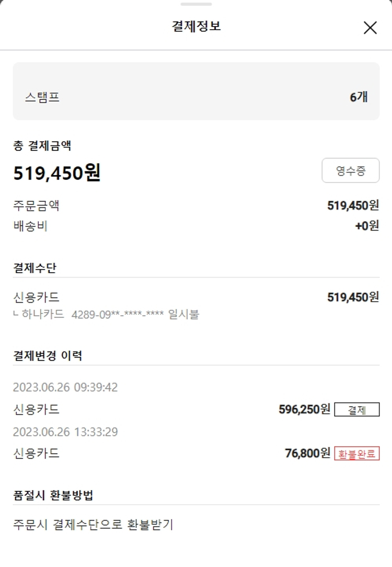This screenshot has width=392, height=567.
Task: Click the red 환불완료 refund badge
Action: pos(357,454)
